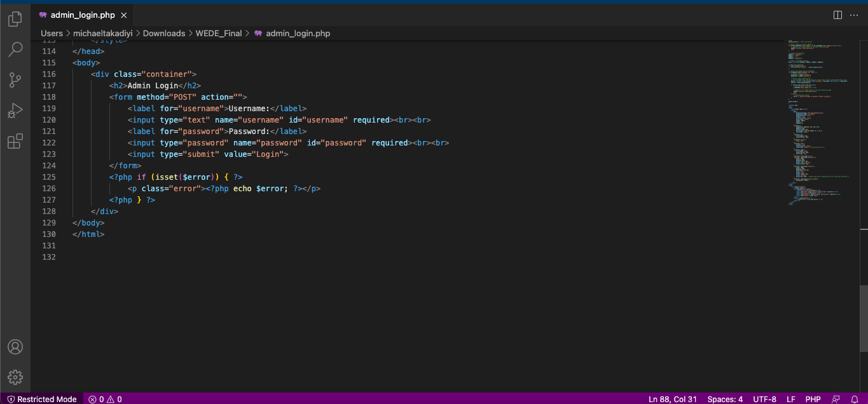This screenshot has width=868, height=404.
Task: Change indentation via Spaces: 4
Action: point(725,399)
